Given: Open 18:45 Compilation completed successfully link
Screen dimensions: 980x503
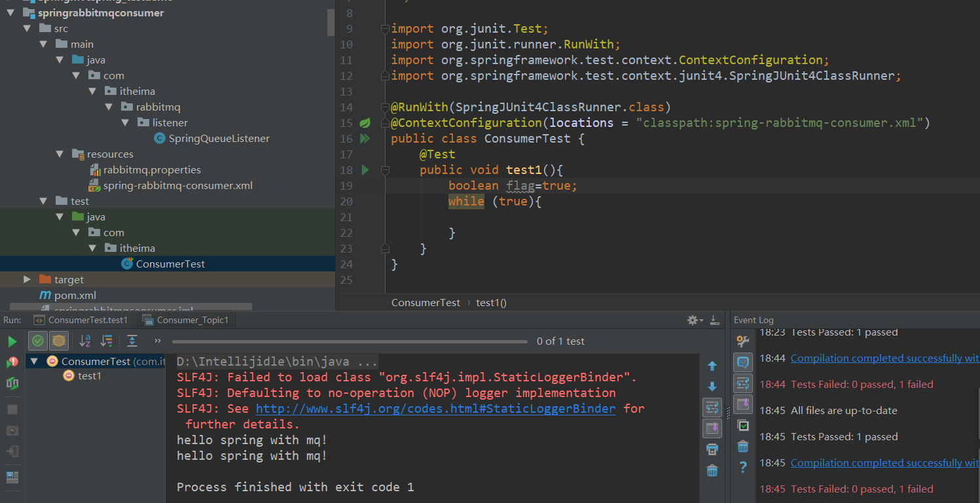Looking at the screenshot, I should click(x=885, y=463).
